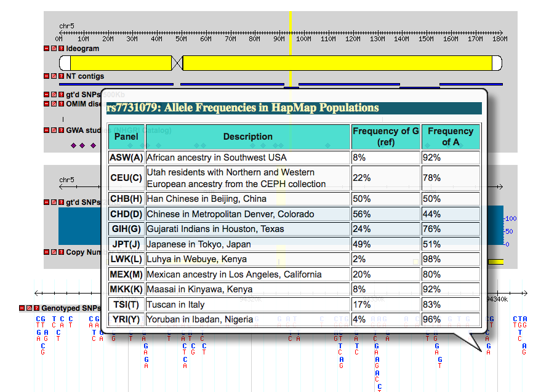The height and width of the screenshot is (392, 541).
Task: Collapse the Copy Number track
Action: [x=47, y=252]
